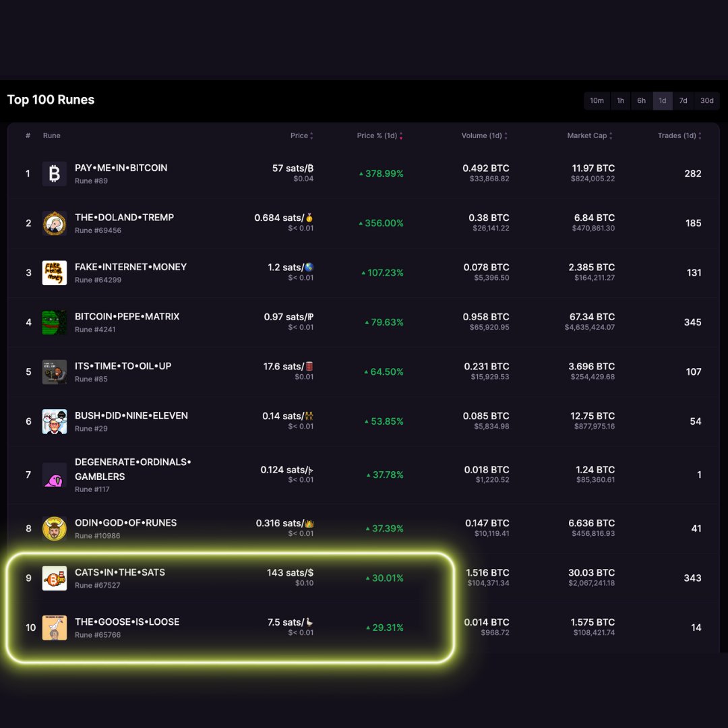This screenshot has width=728, height=728.
Task: Select the 1h timeframe tab
Action: (620, 100)
